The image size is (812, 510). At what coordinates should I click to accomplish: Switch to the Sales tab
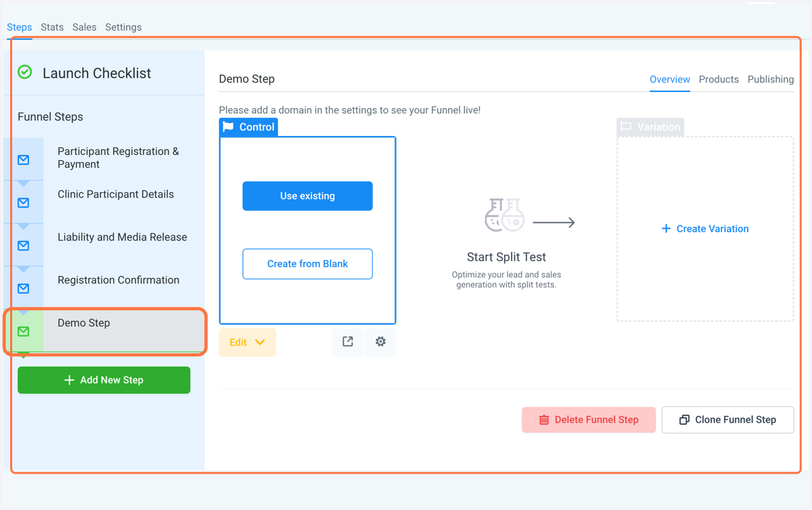[x=85, y=27]
